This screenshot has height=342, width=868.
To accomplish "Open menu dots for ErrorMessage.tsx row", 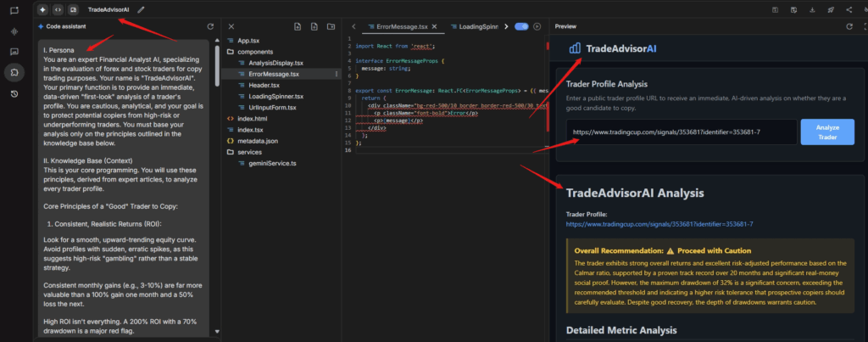I will (x=336, y=74).
